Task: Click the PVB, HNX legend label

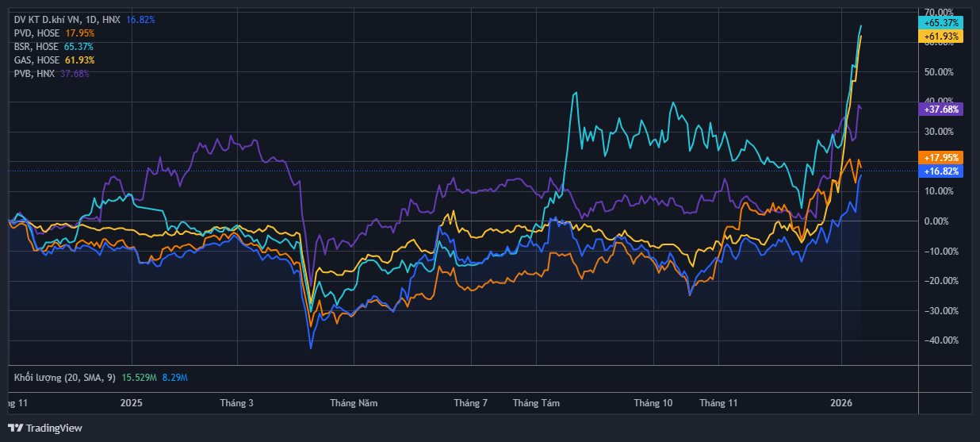Action: [35, 74]
